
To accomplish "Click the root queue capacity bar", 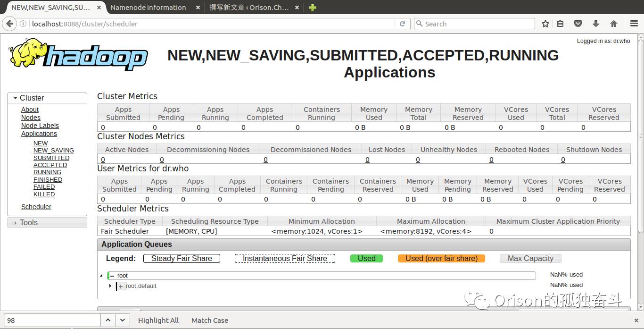I will [322, 276].
